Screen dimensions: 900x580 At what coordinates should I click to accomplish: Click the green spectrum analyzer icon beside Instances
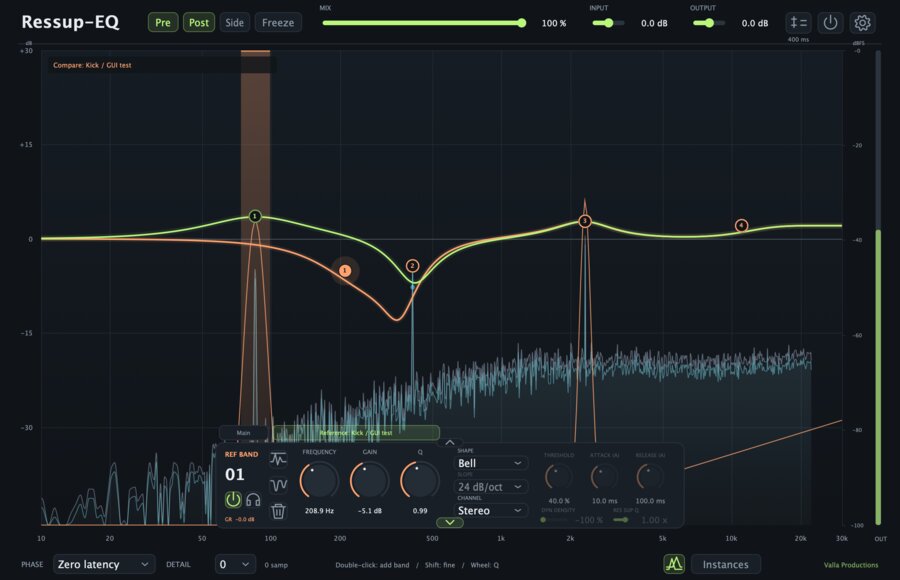tap(674, 564)
